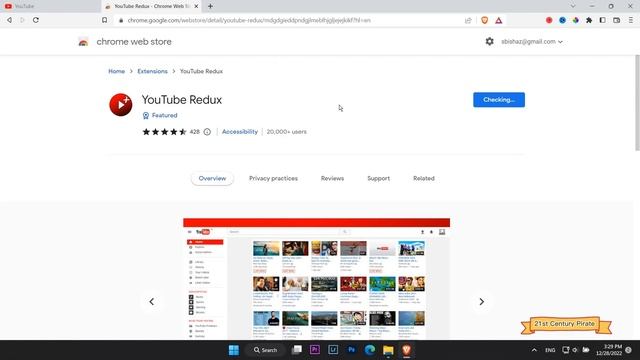Launch Premiere Pro from taskbar

315,350
